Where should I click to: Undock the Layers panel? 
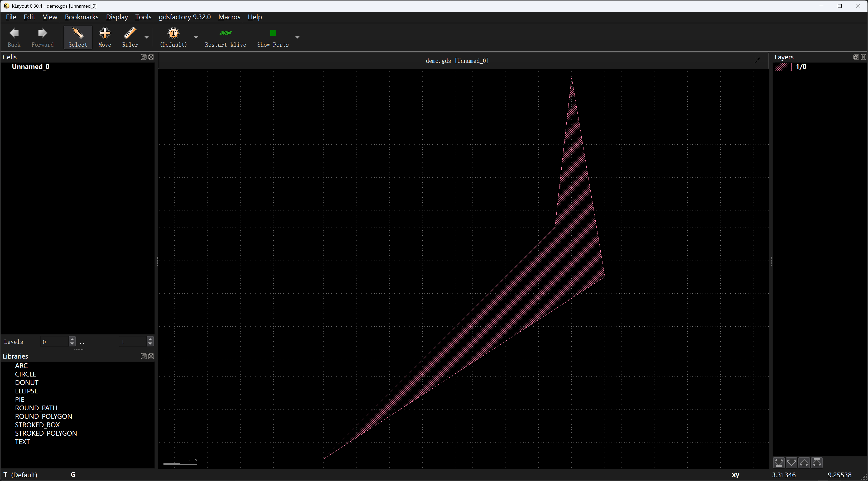pos(856,57)
